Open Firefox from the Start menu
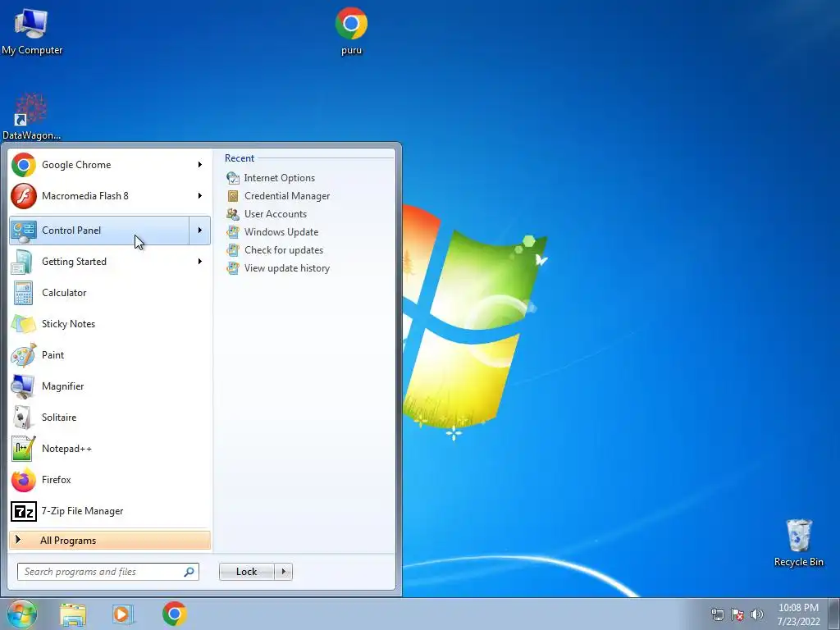 pyautogui.click(x=110, y=479)
